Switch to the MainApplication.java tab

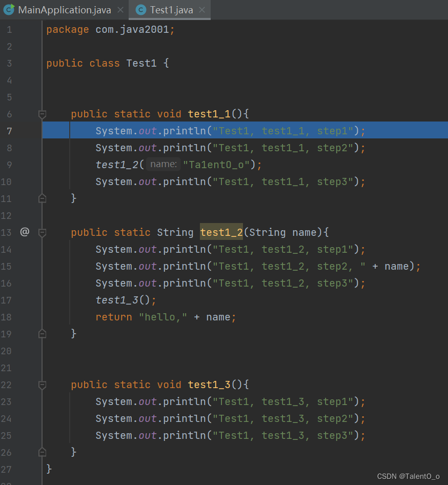coord(64,10)
